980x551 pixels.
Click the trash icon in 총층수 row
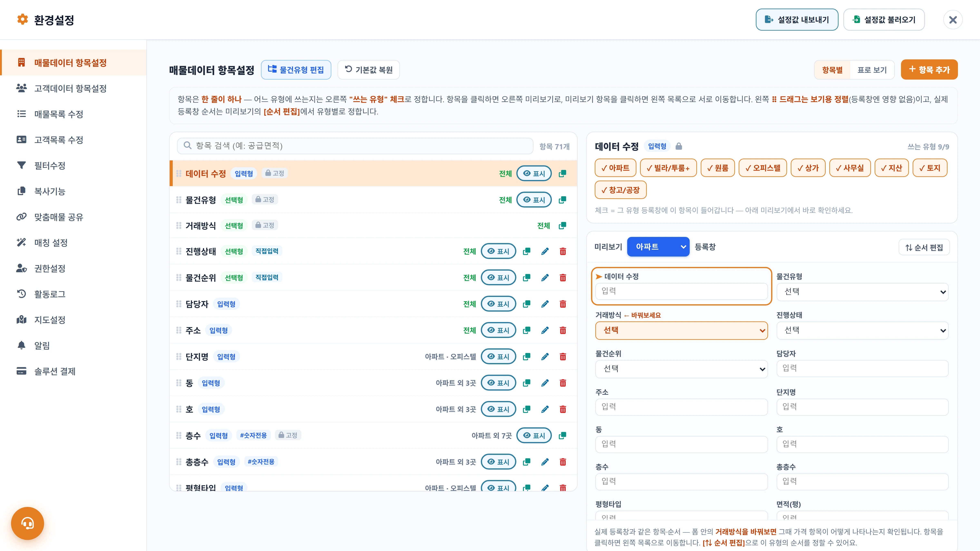pyautogui.click(x=563, y=462)
